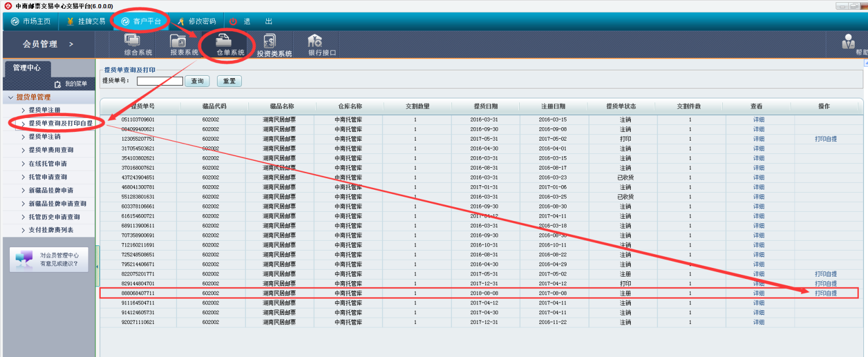This screenshot has height=357, width=868.
Task: Open 修改密码 in top bar
Action: coord(194,21)
